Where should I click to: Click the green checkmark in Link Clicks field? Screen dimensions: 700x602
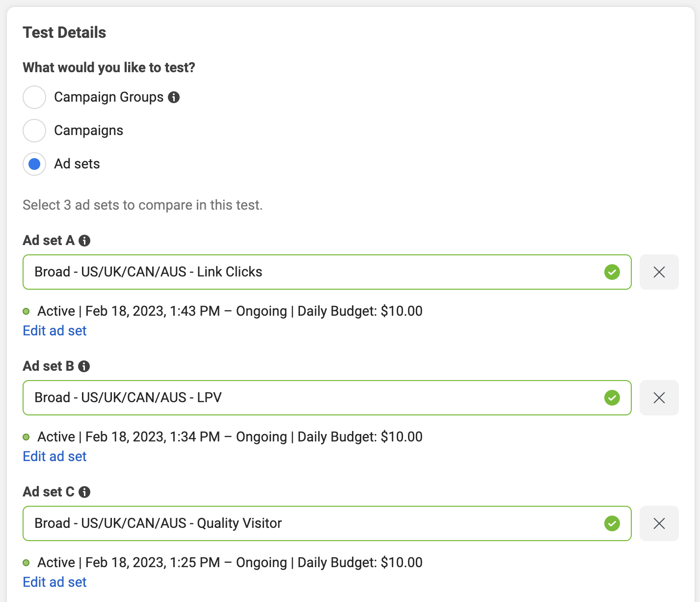coord(612,272)
